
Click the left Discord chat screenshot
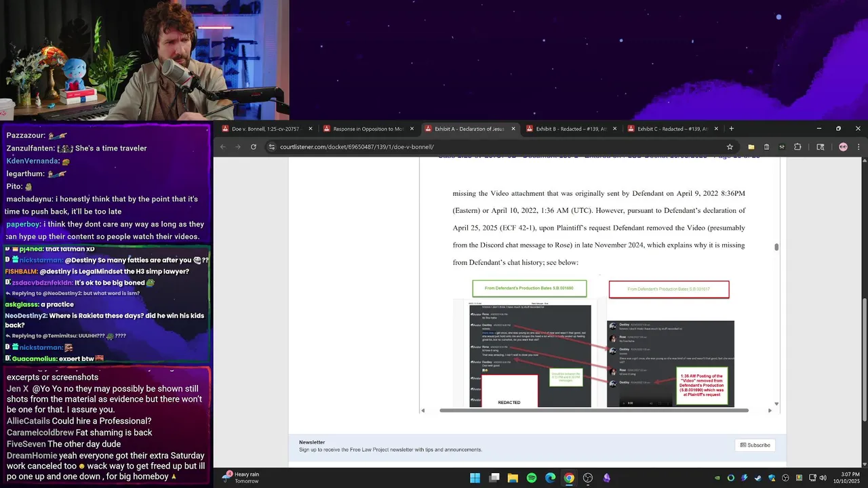[530, 355]
